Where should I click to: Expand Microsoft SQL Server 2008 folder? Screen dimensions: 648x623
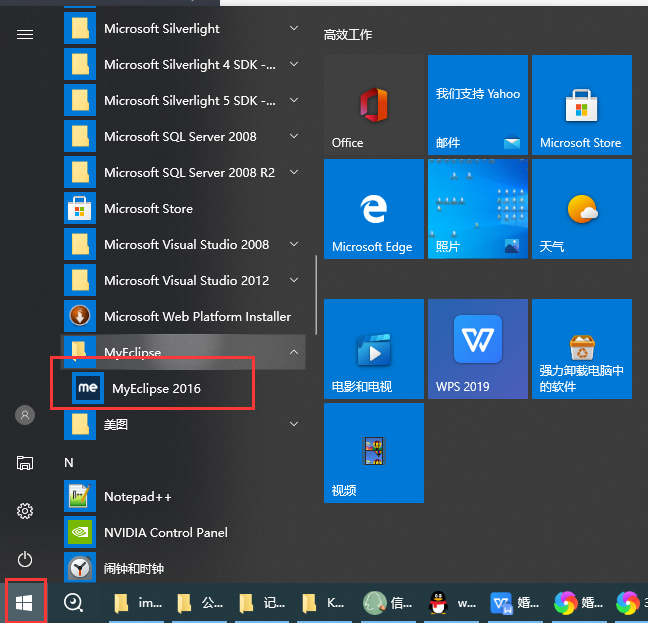(184, 136)
